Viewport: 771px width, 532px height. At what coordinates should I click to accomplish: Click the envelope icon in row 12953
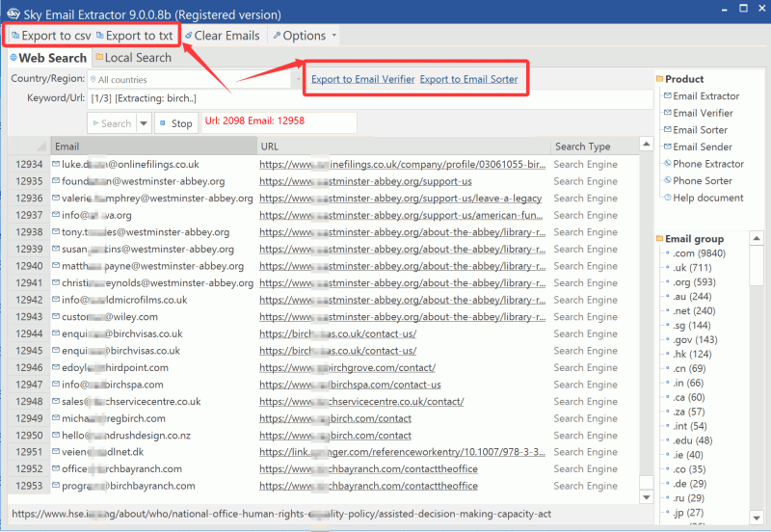tap(56, 486)
